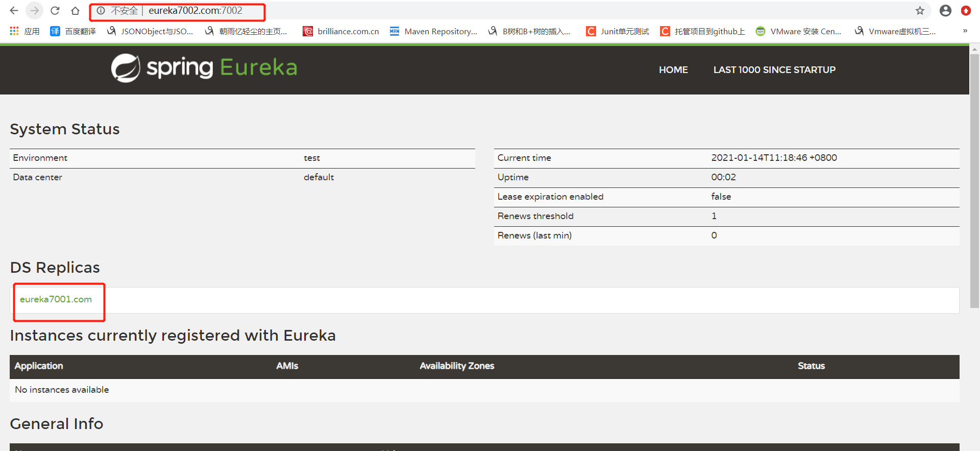The height and width of the screenshot is (451, 980).
Task: Click the Spring Eureka logo
Action: (204, 68)
